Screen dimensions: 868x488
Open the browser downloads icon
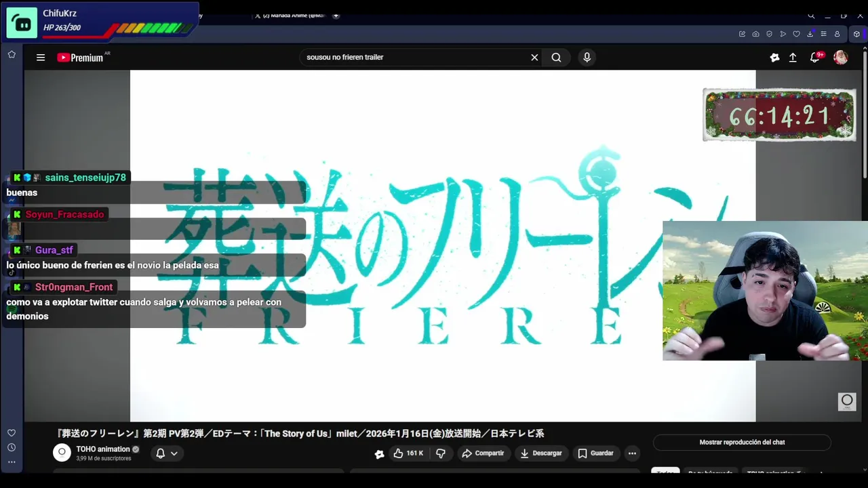pyautogui.click(x=810, y=34)
